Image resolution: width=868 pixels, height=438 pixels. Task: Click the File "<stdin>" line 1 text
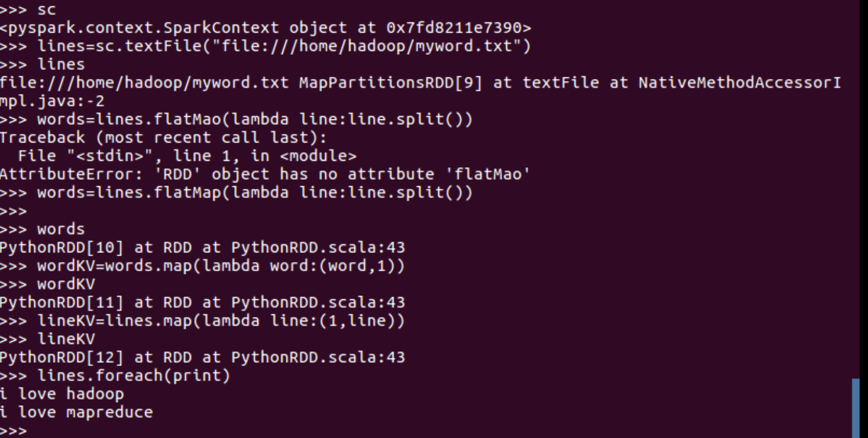(x=187, y=156)
